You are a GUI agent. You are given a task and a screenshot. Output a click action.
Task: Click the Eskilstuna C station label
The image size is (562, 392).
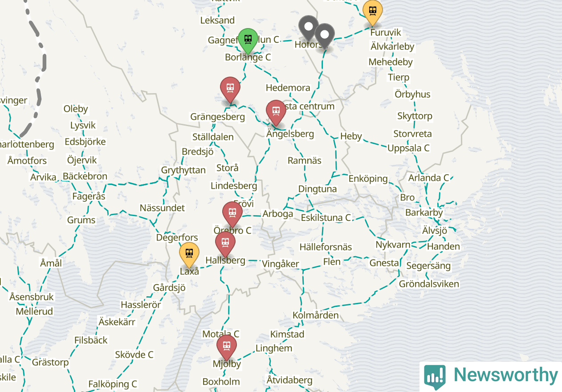point(326,218)
